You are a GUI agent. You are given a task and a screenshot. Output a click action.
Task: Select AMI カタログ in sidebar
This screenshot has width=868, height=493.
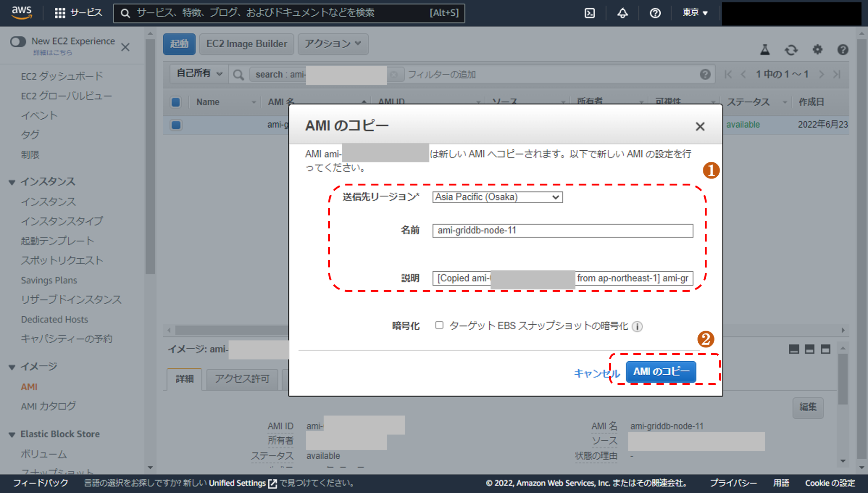[x=48, y=406]
